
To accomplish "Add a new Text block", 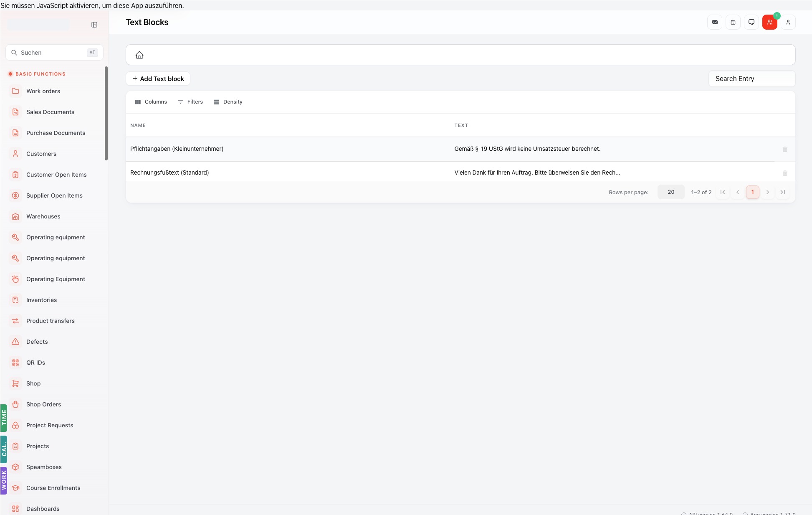I will pyautogui.click(x=158, y=79).
